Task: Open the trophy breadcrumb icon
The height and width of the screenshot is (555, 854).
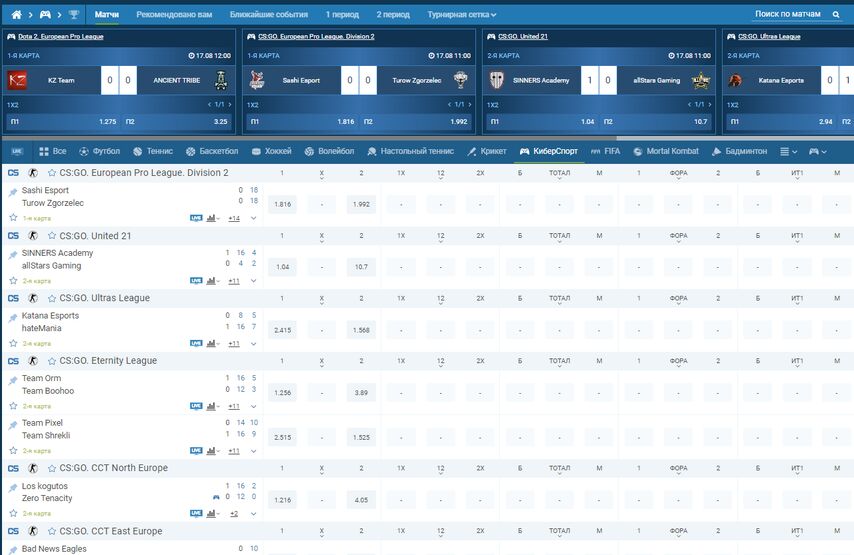Action: (x=74, y=15)
